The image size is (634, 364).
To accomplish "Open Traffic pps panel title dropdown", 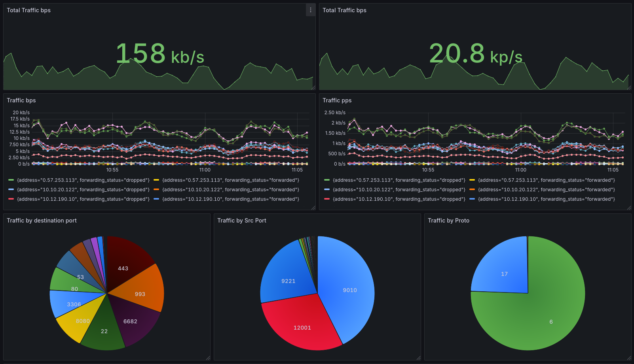I will (337, 100).
